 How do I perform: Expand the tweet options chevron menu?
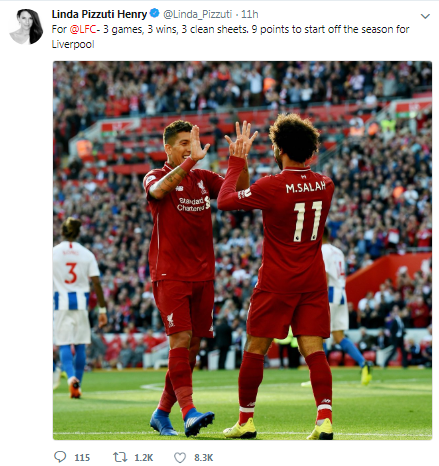(x=425, y=16)
